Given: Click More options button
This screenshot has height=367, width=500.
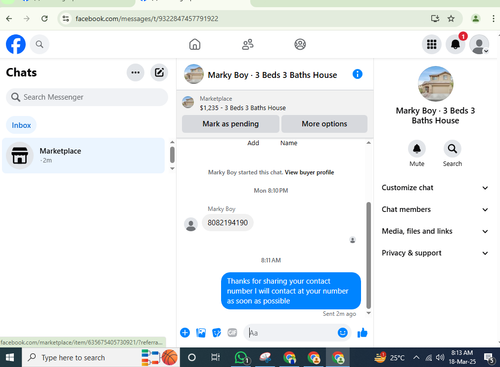Looking at the screenshot, I should (x=324, y=124).
